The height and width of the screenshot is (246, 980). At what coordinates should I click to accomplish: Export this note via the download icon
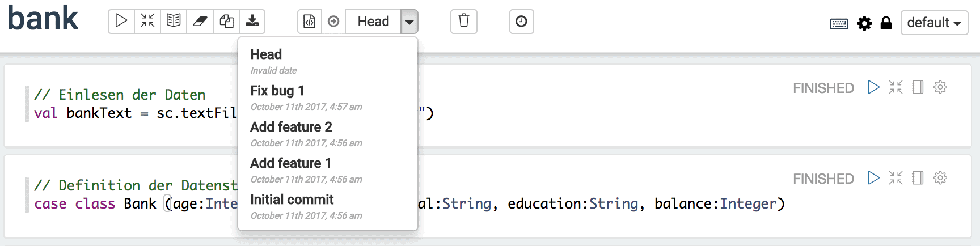[252, 22]
